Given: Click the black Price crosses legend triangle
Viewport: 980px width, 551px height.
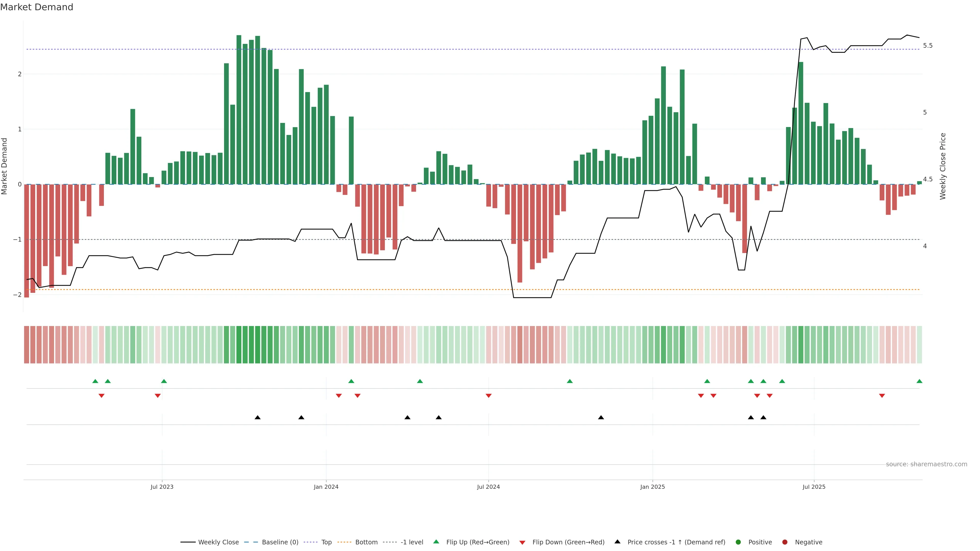Looking at the screenshot, I should [617, 542].
